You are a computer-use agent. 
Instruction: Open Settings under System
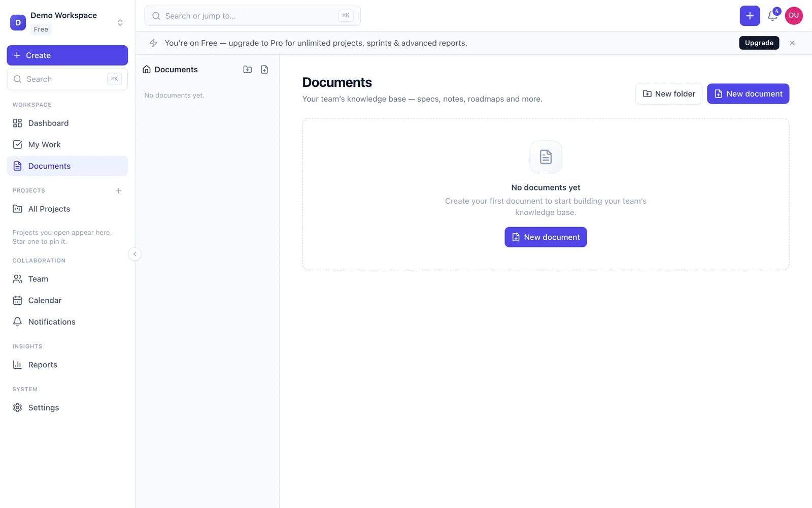67,407
